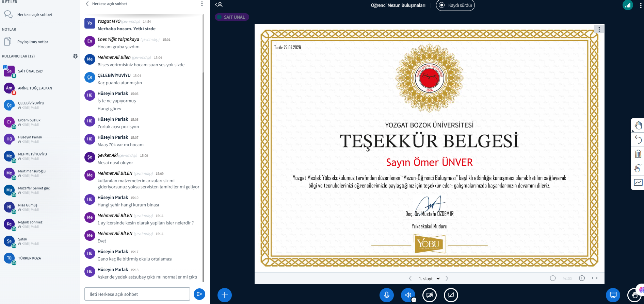Open chat options three-dot menu
644x304 pixels.
coord(202,4)
